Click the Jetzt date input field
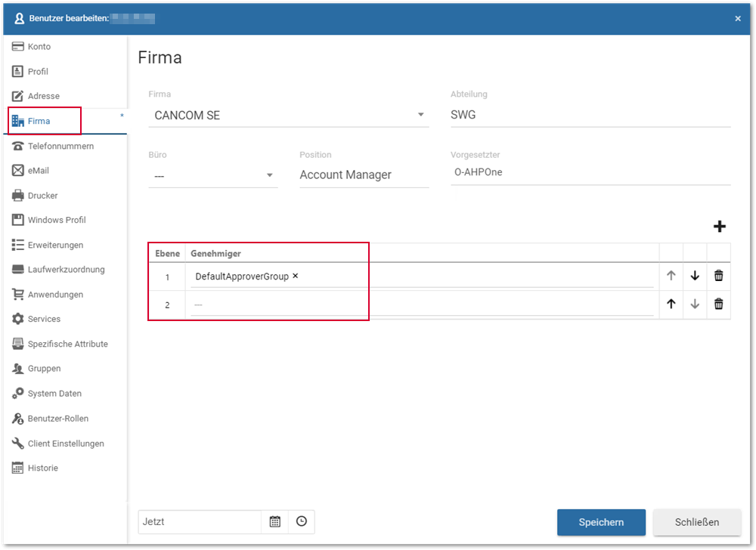The height and width of the screenshot is (550, 756). click(x=200, y=521)
